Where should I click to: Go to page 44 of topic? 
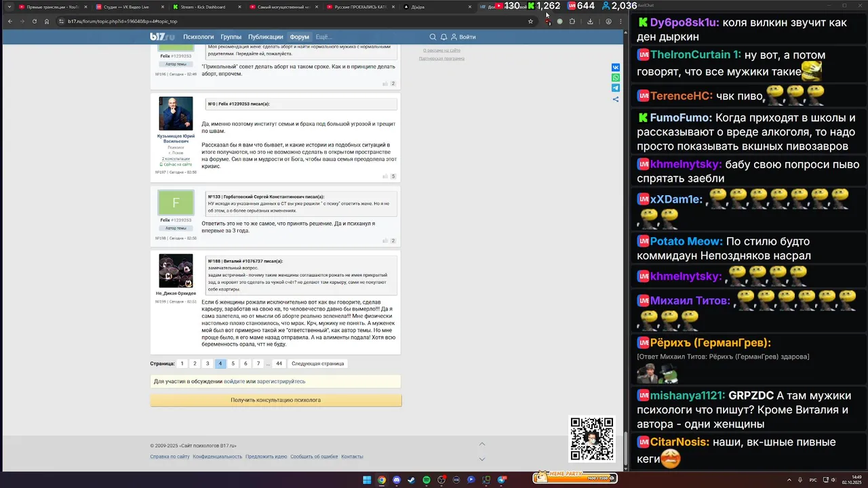point(279,363)
